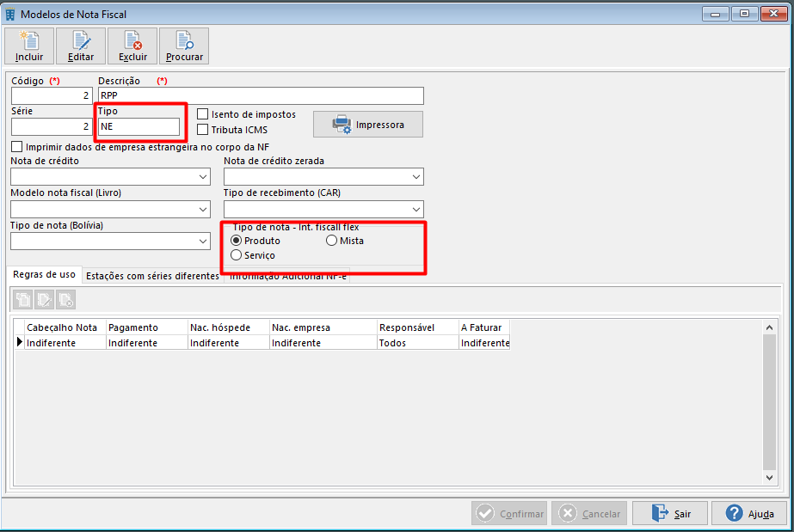Expand Tipo de nota (Bolívia) dropdown

203,242
